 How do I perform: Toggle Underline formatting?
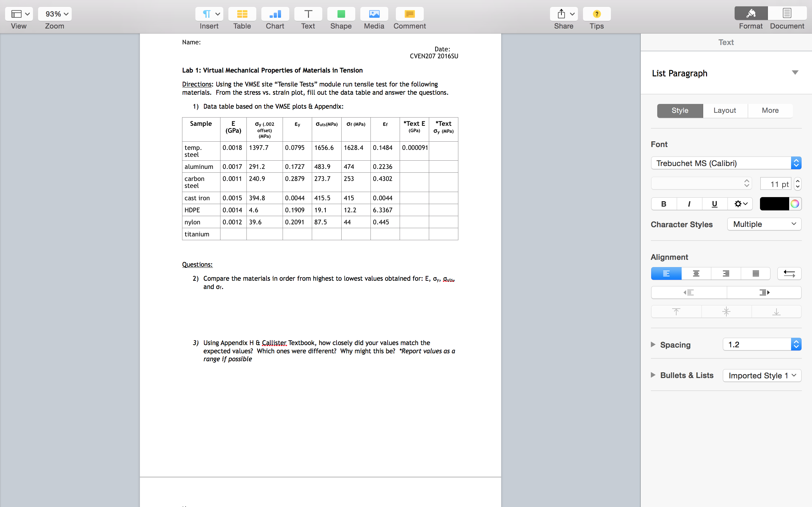(x=715, y=204)
